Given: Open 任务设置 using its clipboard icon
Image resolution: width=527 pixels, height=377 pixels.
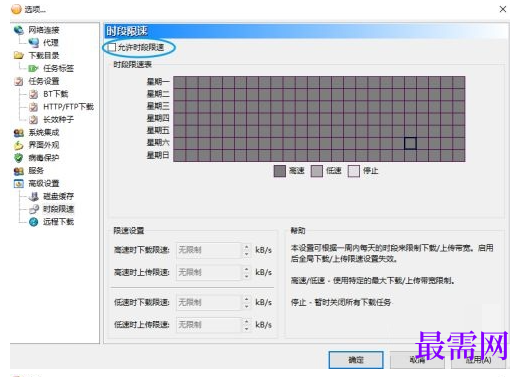Looking at the screenshot, I should click(x=18, y=81).
